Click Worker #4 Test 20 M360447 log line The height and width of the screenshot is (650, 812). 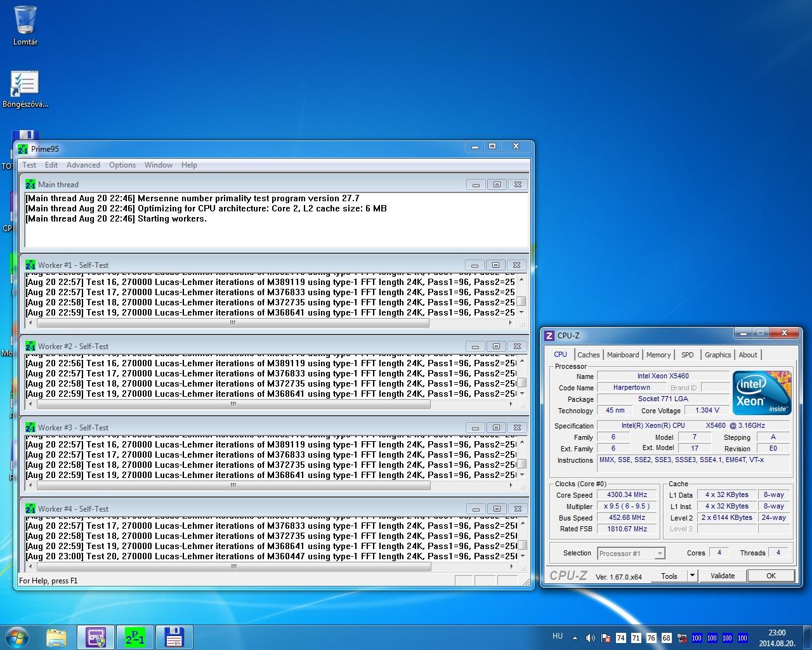(272, 556)
